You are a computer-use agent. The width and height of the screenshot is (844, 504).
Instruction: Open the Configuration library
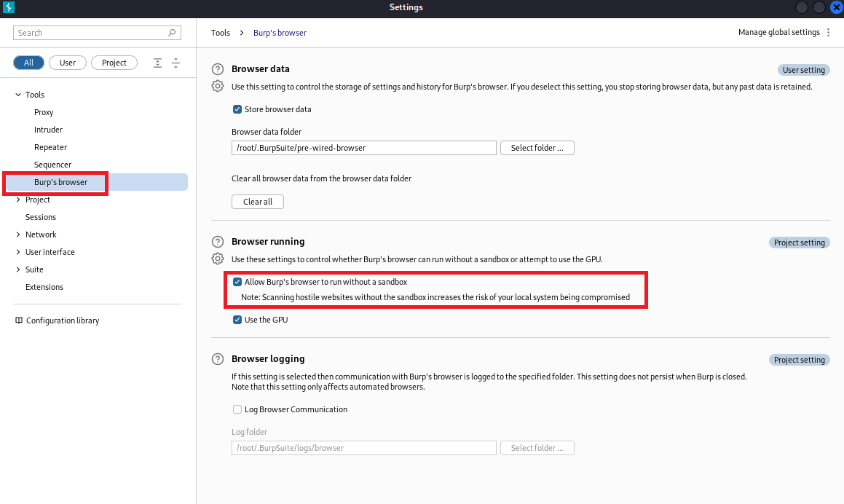[63, 320]
